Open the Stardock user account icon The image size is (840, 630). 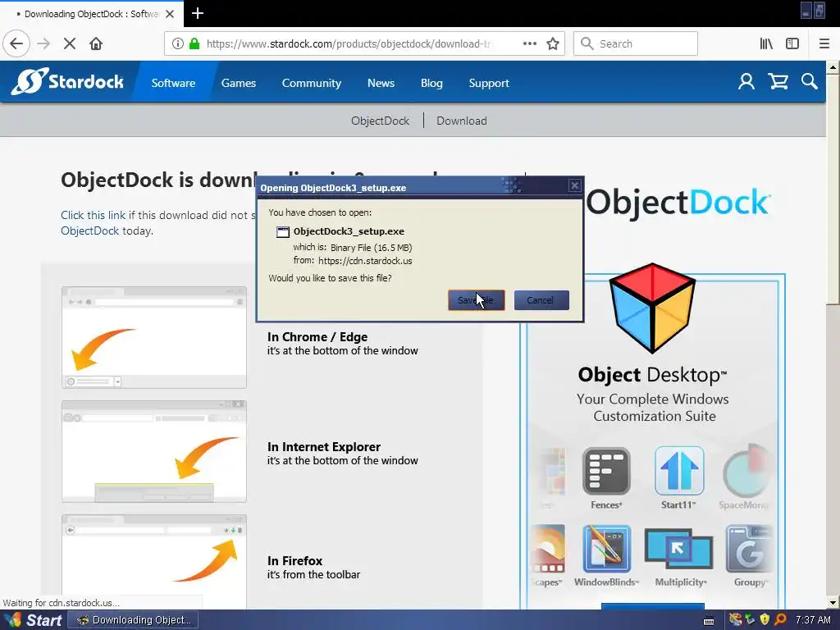point(746,81)
